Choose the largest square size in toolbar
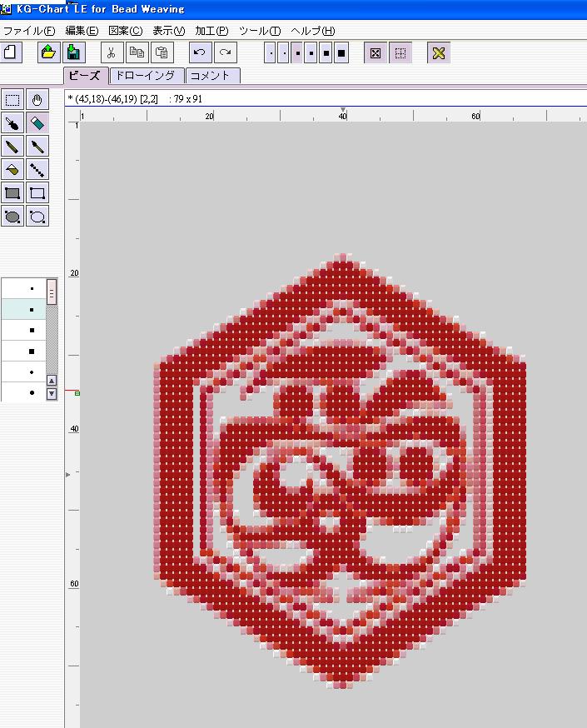 (341, 53)
